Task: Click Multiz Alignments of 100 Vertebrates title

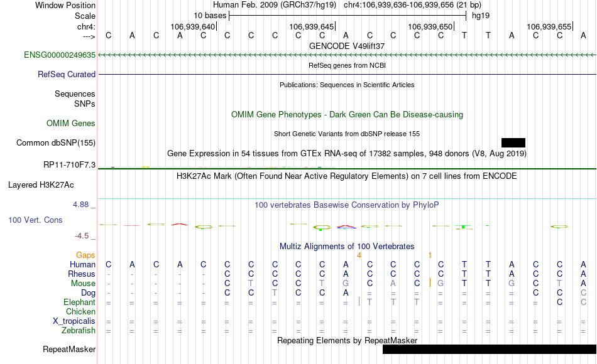Action: [x=347, y=246]
